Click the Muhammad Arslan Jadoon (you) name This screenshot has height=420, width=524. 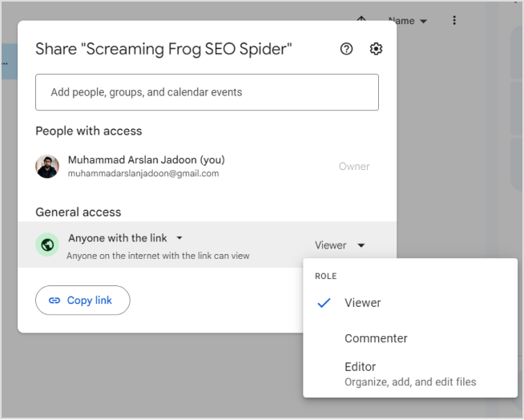[x=147, y=160]
